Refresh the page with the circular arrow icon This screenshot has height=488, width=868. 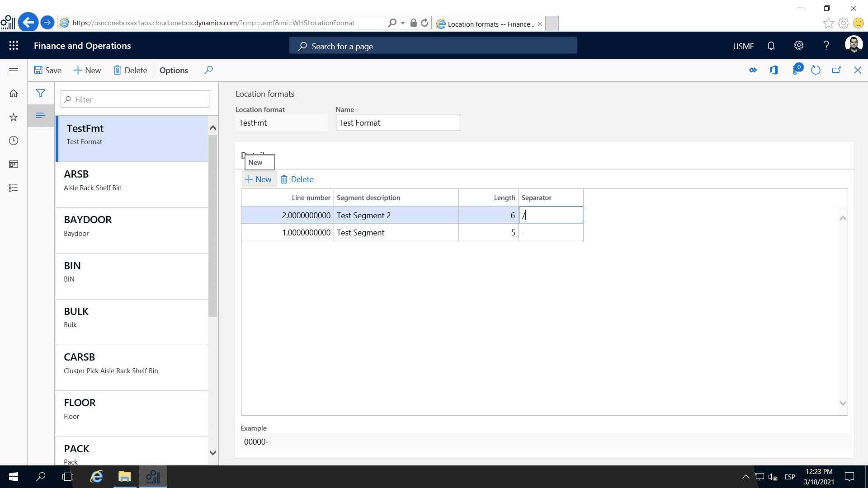(x=816, y=70)
